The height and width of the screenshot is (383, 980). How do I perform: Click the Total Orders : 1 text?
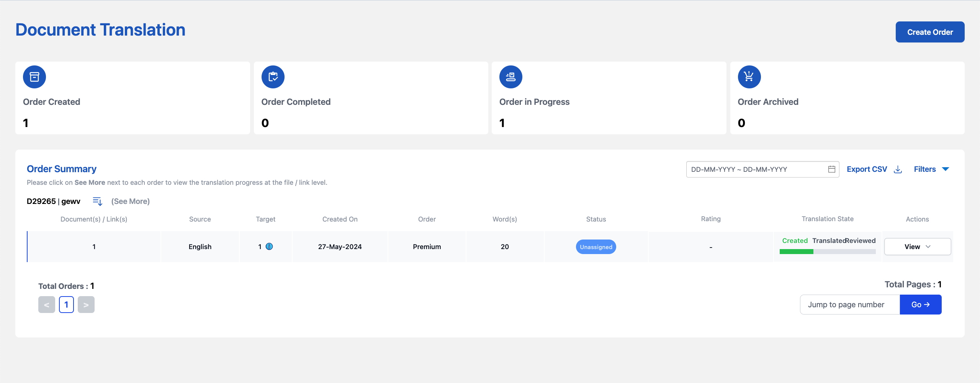coord(66,286)
